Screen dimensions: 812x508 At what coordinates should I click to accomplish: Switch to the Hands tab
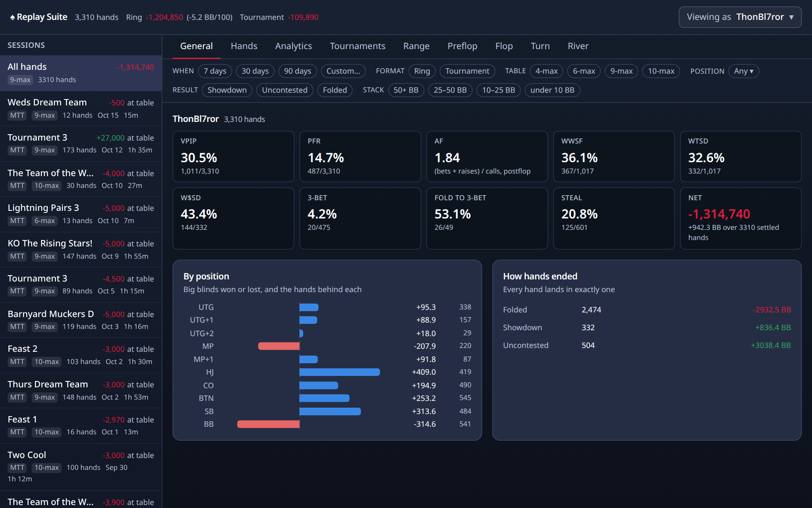[x=244, y=46]
